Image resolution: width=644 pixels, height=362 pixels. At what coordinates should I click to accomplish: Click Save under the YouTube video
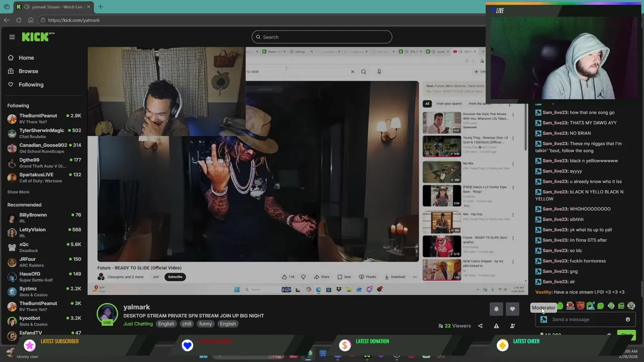344,277
